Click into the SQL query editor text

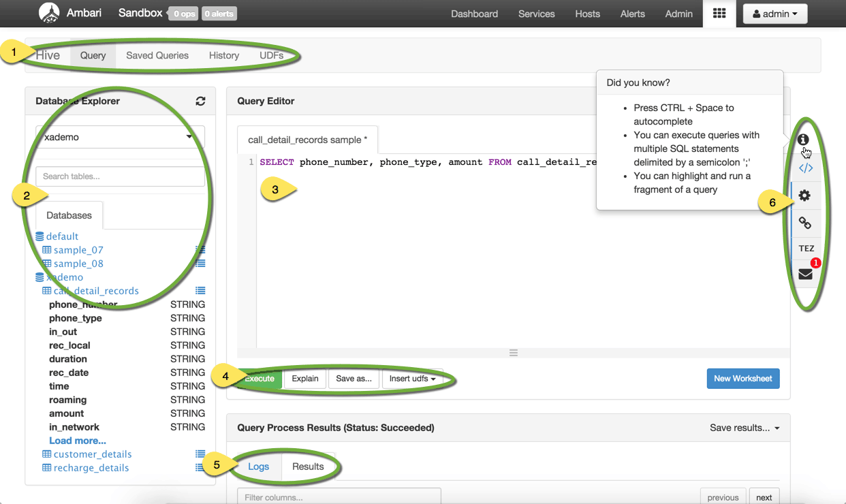click(x=428, y=162)
